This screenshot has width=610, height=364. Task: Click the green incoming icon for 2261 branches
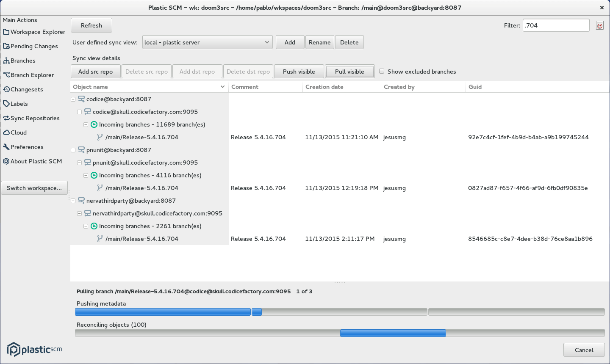pos(94,226)
